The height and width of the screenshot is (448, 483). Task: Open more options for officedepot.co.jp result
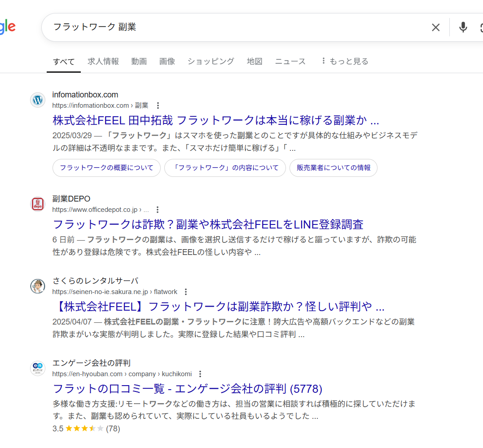pyautogui.click(x=158, y=210)
